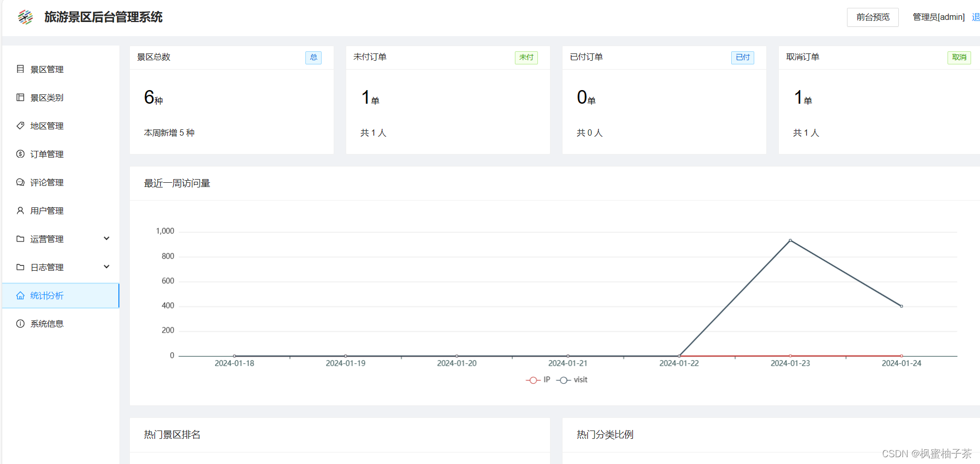Click the blue 总 badge

click(313, 58)
